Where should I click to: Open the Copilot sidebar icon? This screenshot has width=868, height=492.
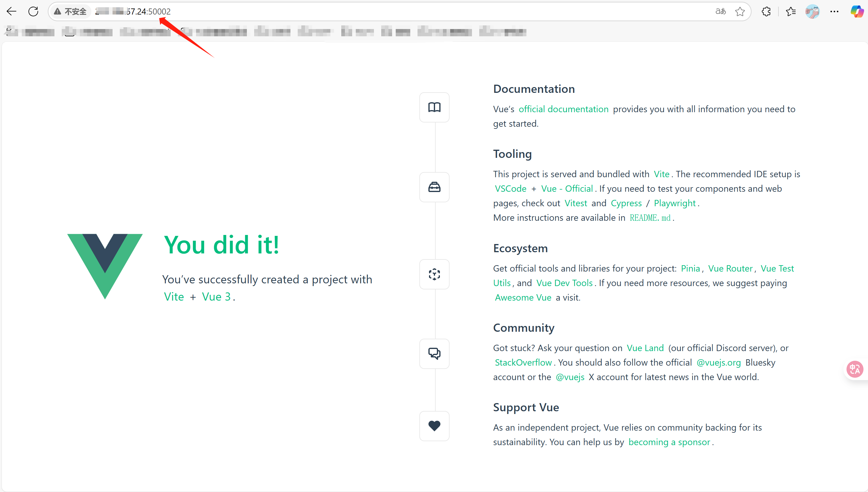click(857, 11)
